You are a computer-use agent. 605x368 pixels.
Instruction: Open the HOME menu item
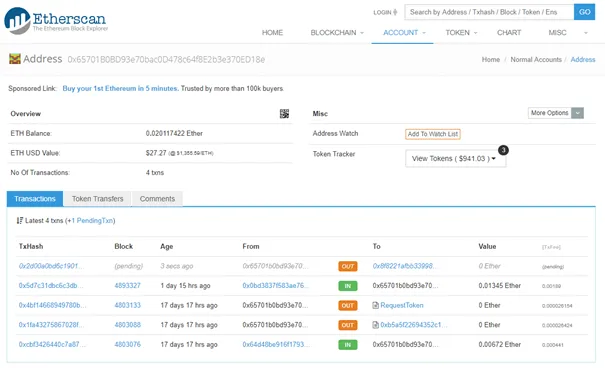272,33
